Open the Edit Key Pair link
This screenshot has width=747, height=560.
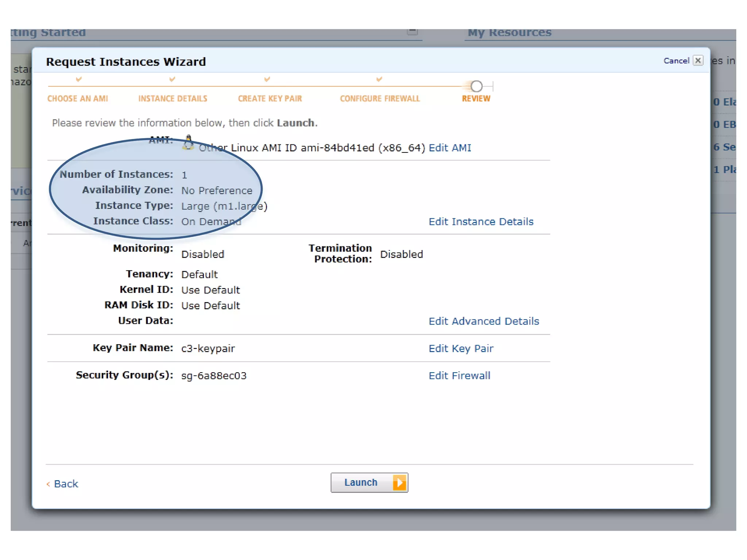[x=461, y=349]
